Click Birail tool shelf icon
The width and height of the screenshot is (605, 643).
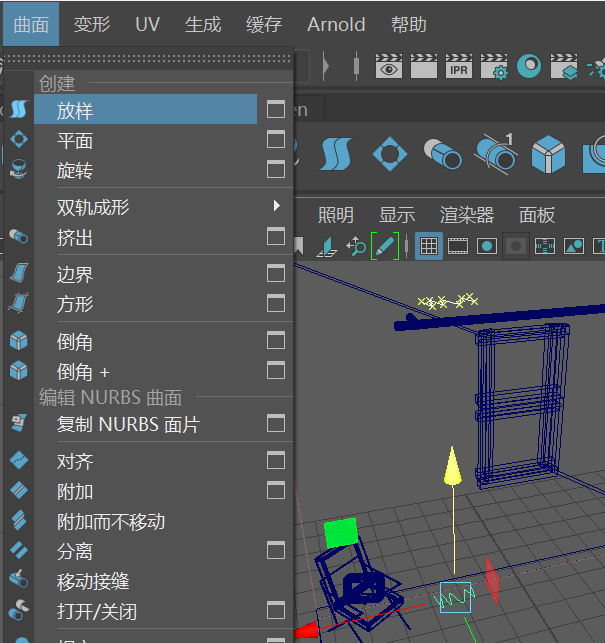(496, 154)
